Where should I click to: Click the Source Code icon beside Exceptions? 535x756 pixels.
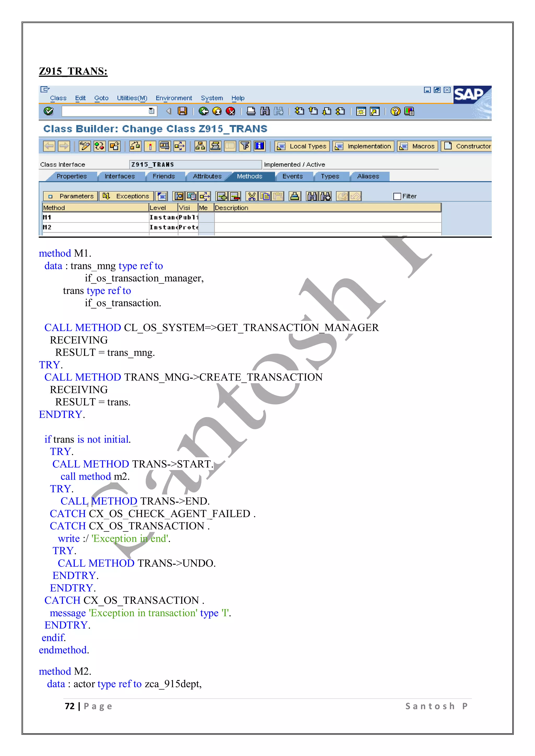(x=162, y=196)
